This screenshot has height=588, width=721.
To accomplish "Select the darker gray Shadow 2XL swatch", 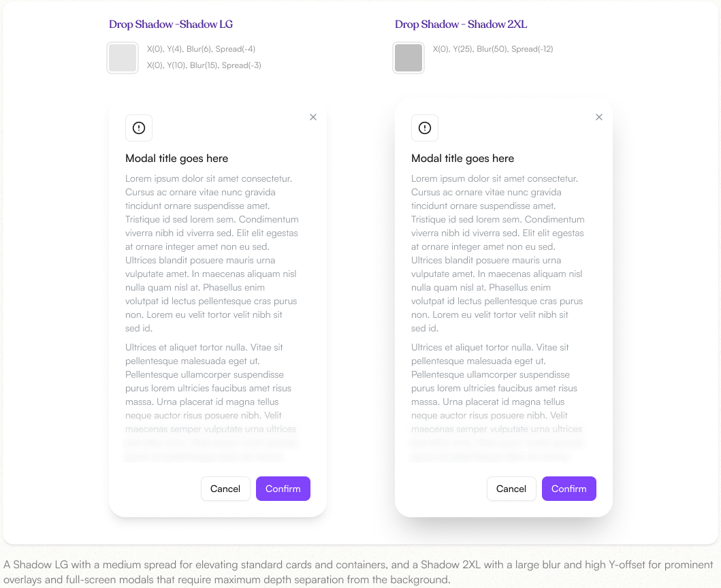I will click(x=408, y=57).
